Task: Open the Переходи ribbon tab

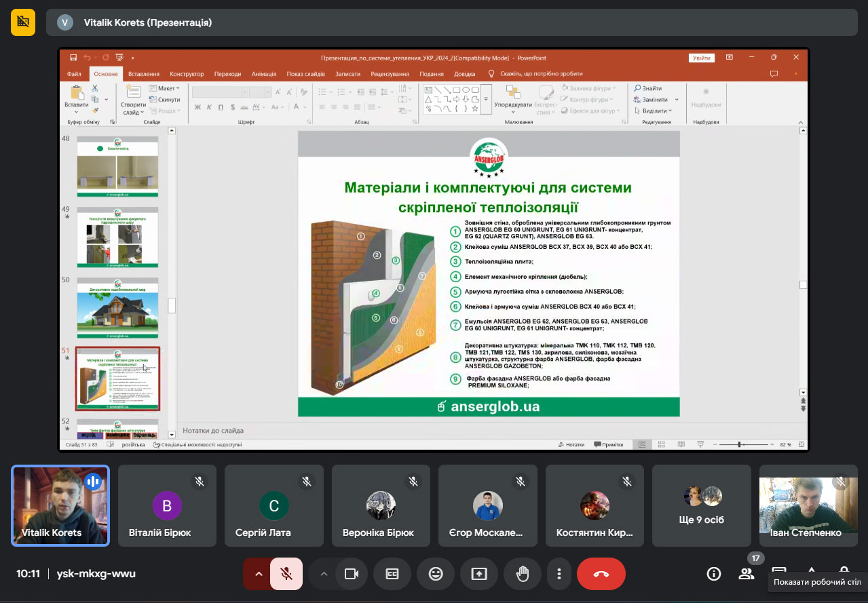Action: 227,74
